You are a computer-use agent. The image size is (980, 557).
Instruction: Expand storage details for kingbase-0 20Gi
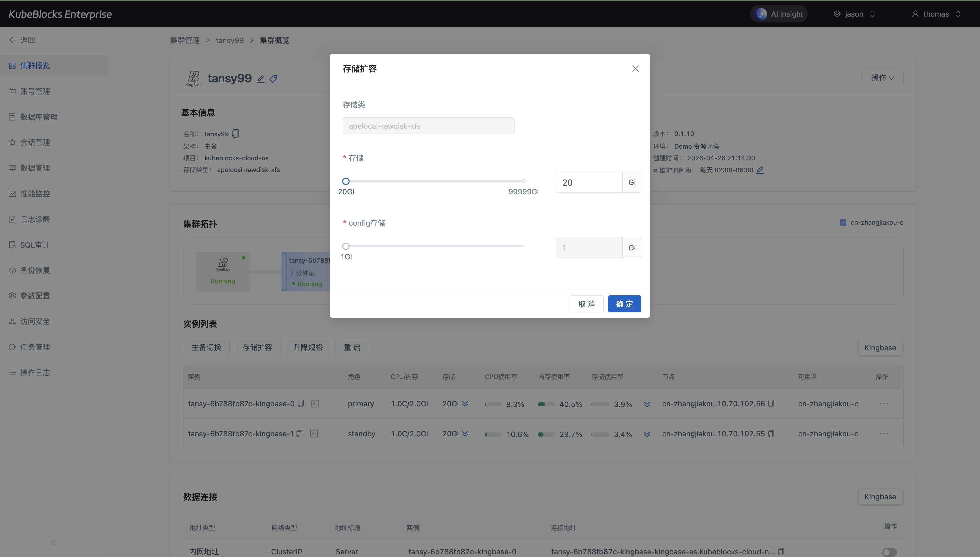pyautogui.click(x=465, y=404)
